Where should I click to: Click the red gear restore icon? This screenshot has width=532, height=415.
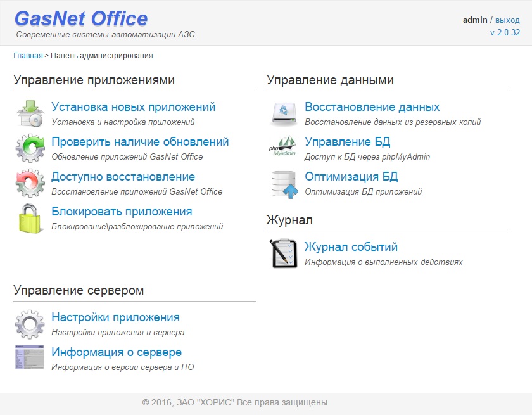coord(30,183)
